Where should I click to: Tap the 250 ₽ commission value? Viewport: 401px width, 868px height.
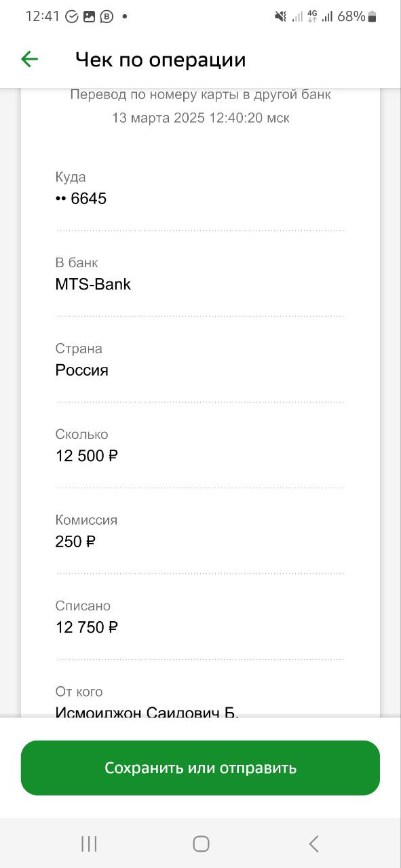click(x=75, y=541)
